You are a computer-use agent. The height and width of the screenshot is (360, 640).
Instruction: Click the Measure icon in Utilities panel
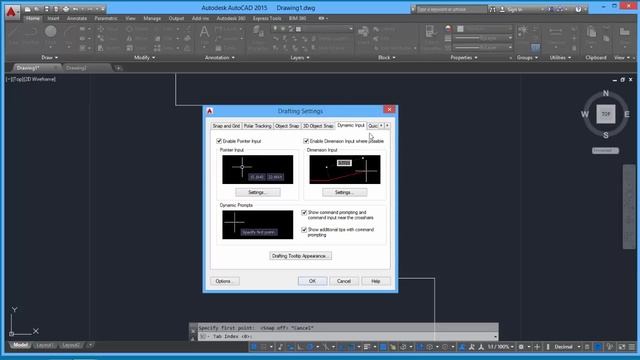[x=556, y=31]
